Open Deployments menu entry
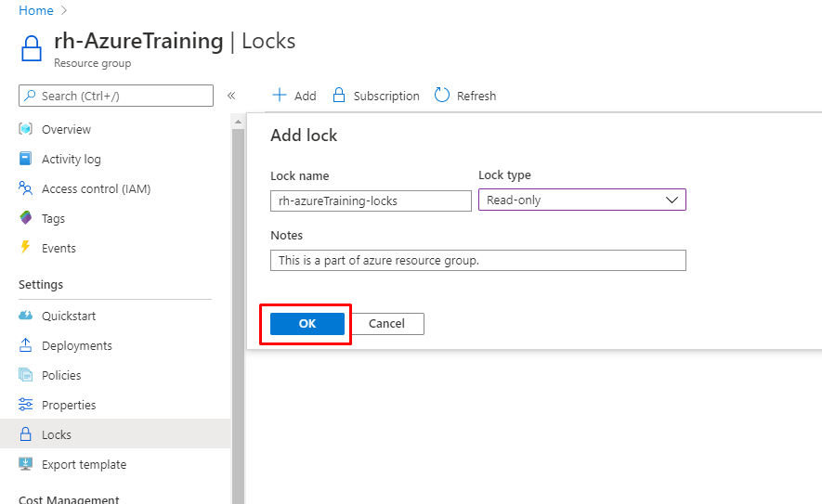 pos(77,346)
